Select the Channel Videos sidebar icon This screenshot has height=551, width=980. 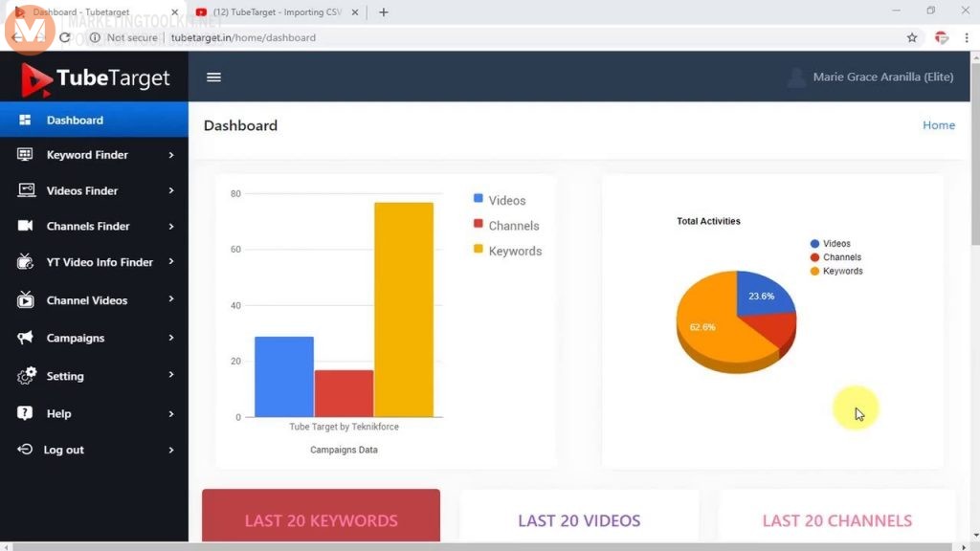23,300
